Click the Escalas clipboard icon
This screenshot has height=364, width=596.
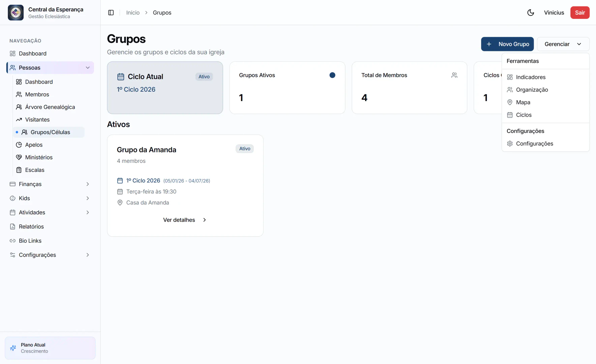[x=20, y=170]
